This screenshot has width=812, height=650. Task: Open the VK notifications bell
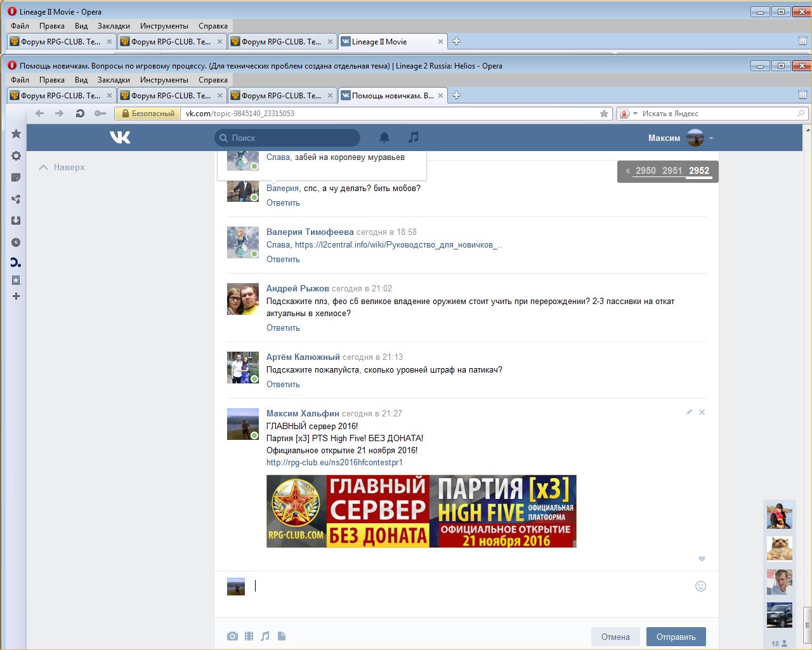point(384,137)
